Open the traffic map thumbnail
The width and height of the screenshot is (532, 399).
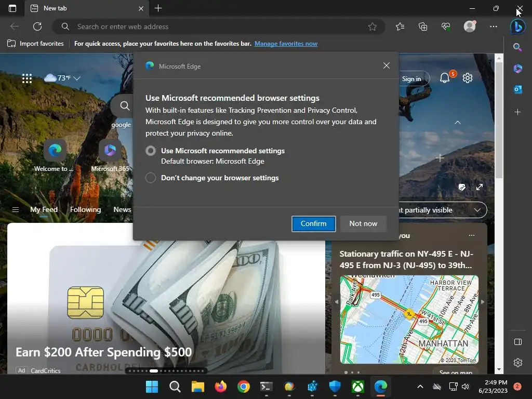click(x=409, y=320)
